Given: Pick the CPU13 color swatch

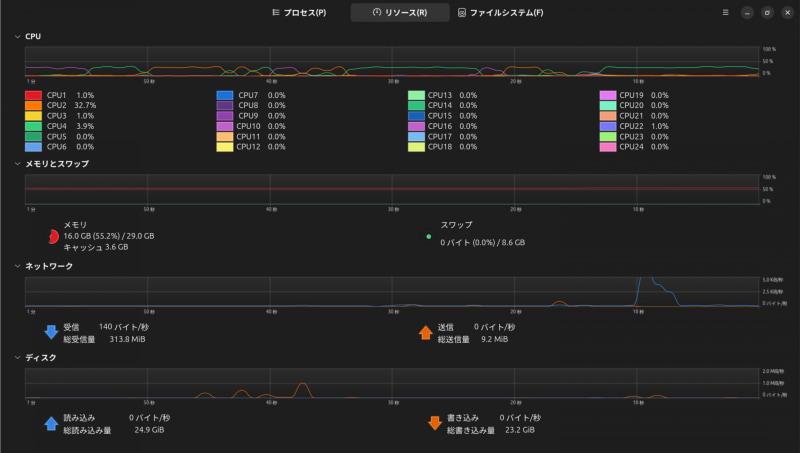Looking at the screenshot, I should tap(416, 95).
